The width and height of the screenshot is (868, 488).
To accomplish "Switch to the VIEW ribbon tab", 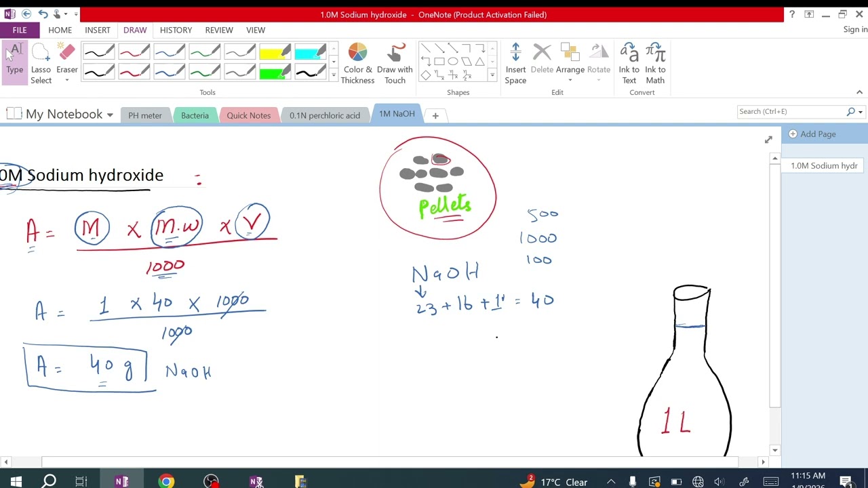I will 256,30.
